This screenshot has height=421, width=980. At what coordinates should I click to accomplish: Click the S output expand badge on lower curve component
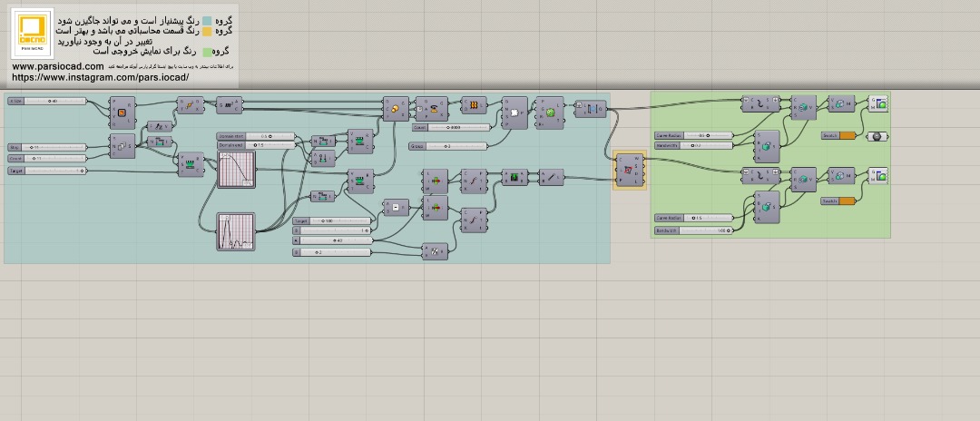tap(776, 171)
